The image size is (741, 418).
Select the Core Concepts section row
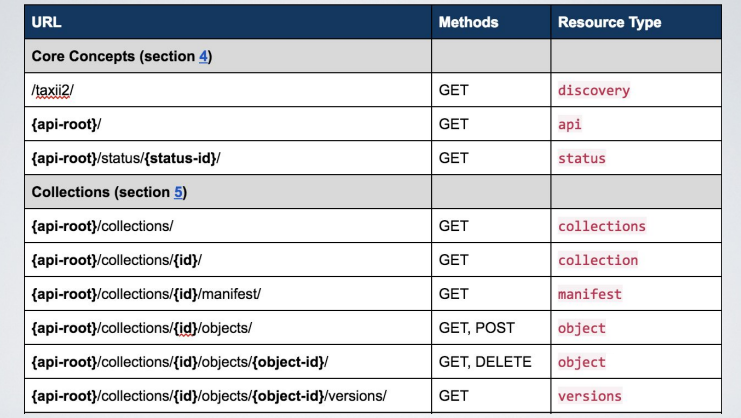click(x=373, y=56)
